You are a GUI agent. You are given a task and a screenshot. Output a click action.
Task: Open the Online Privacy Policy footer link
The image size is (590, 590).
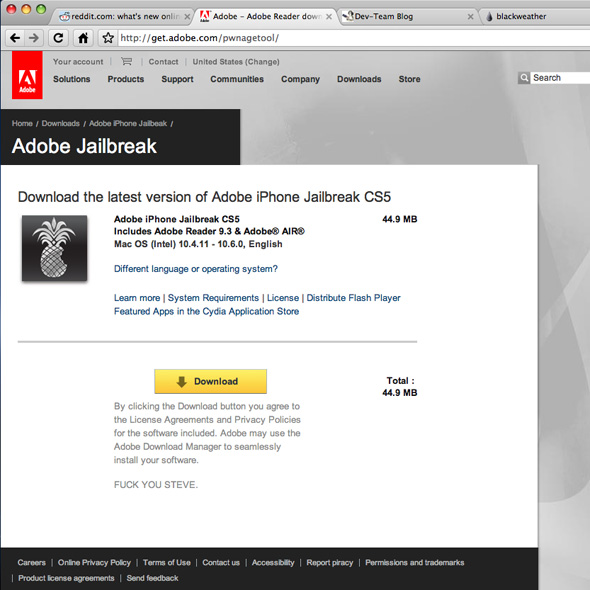click(x=94, y=563)
